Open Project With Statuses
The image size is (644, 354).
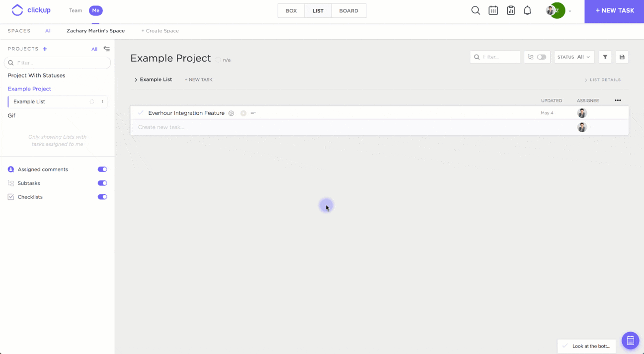click(x=36, y=76)
